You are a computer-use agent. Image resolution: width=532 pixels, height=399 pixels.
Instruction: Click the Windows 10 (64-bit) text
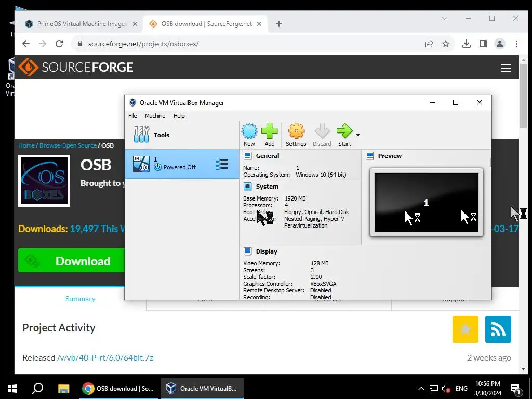[321, 175]
